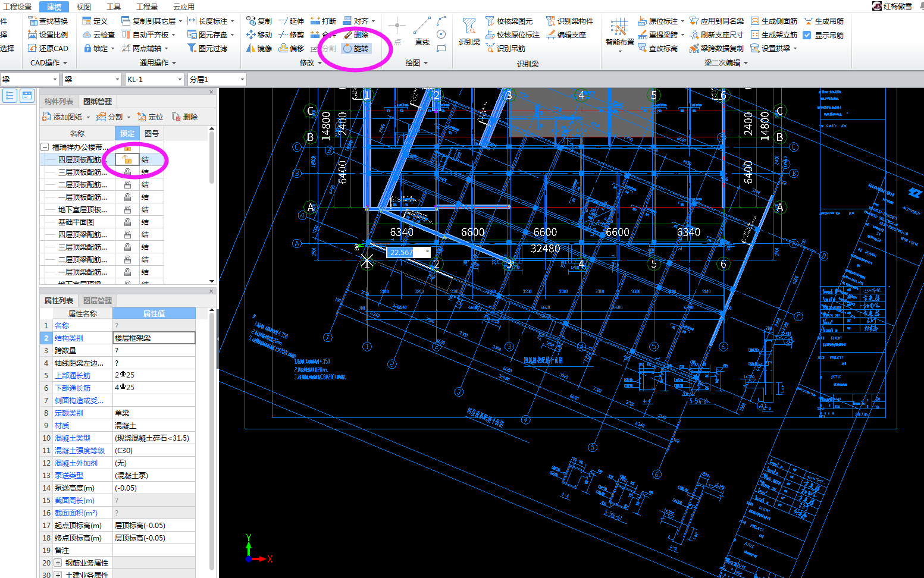Click the 上部通长筋 property link
The width and height of the screenshot is (924, 578).
click(x=73, y=375)
